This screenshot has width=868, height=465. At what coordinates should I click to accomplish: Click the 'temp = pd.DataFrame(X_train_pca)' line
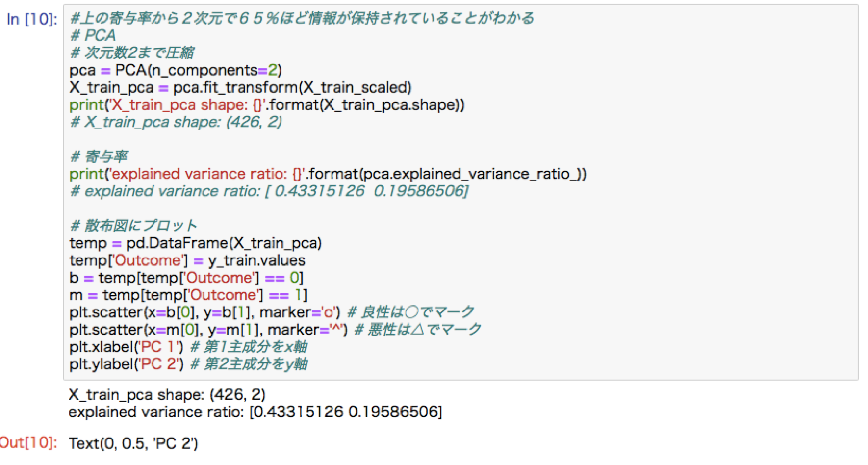pyautogui.click(x=196, y=243)
